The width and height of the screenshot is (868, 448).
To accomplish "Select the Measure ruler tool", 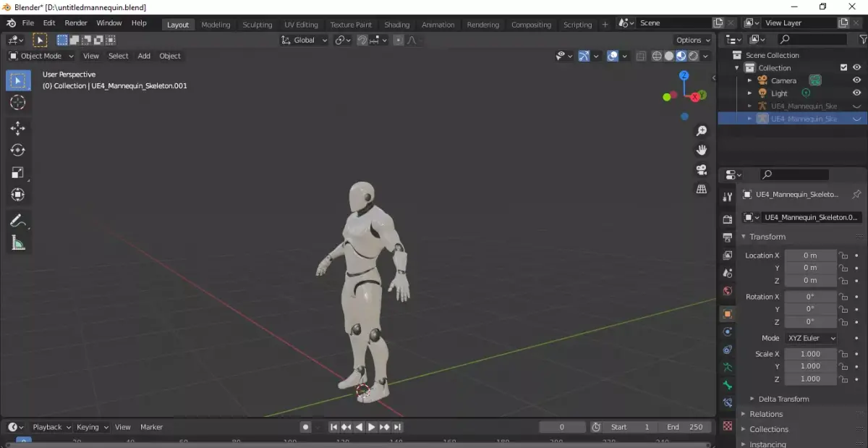I will 18,243.
